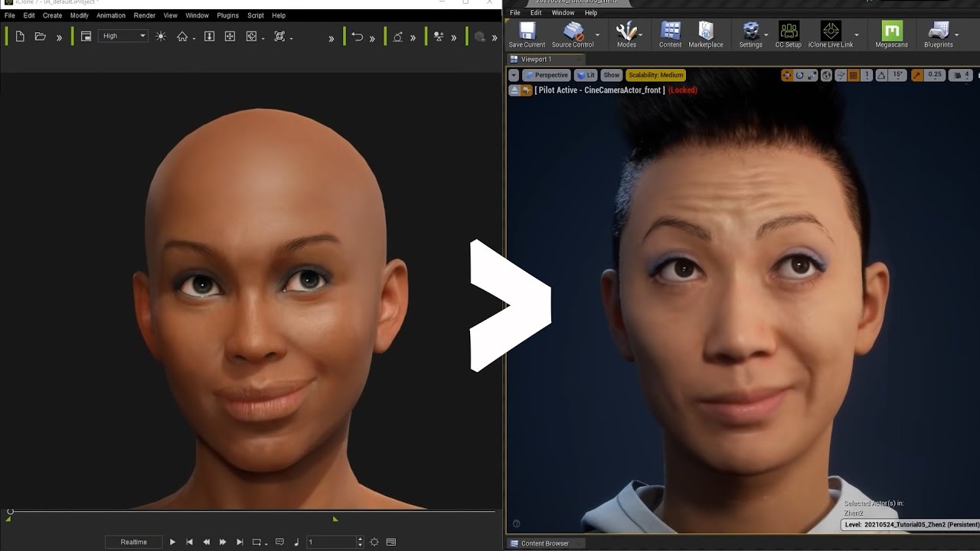Toggle viewport grid snapping

tap(854, 75)
